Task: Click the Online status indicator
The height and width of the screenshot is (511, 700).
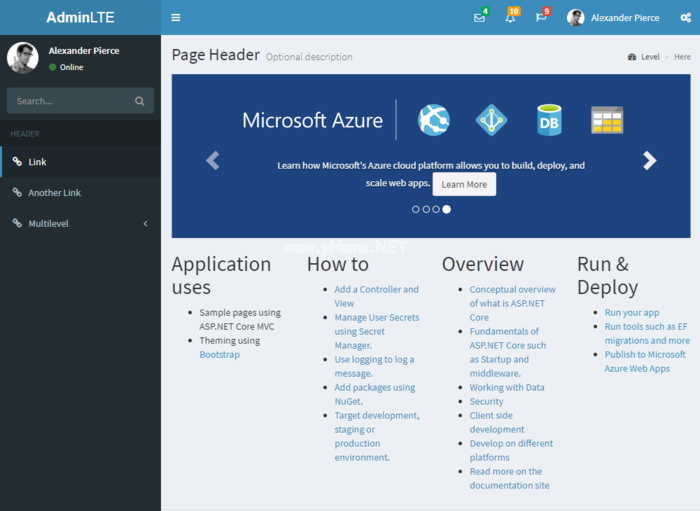Action: (x=66, y=67)
